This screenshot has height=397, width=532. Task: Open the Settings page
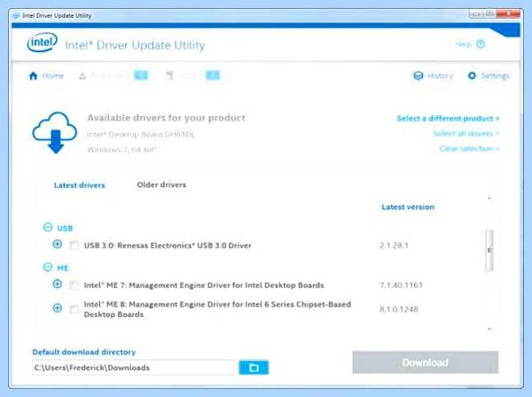pos(489,75)
